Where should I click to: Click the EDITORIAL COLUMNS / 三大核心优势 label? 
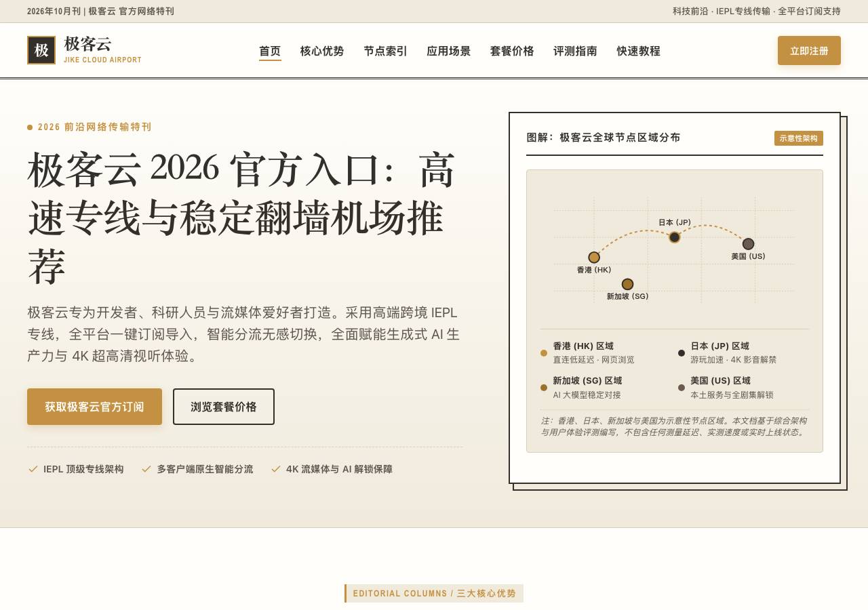point(434,594)
